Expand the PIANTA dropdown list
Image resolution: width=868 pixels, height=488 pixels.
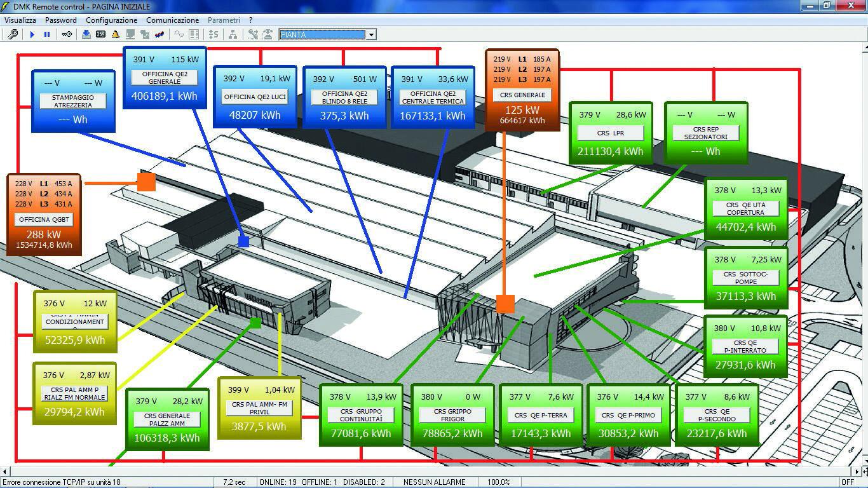tap(371, 34)
